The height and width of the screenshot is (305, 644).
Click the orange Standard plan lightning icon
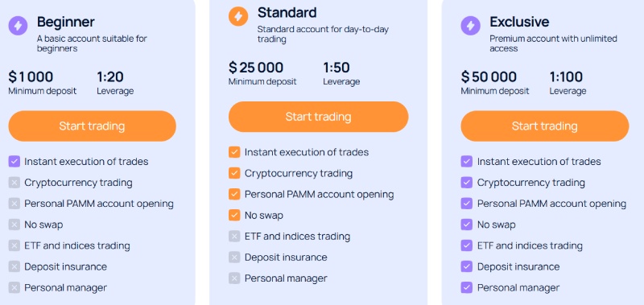[x=238, y=16]
